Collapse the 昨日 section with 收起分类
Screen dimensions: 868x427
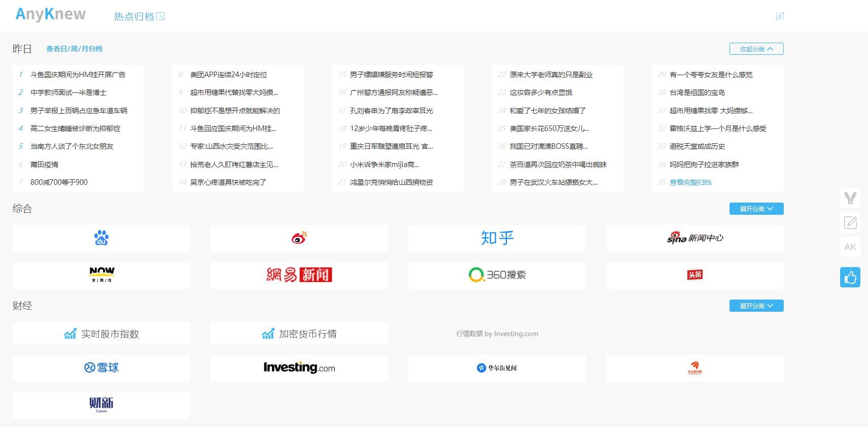[x=756, y=49]
